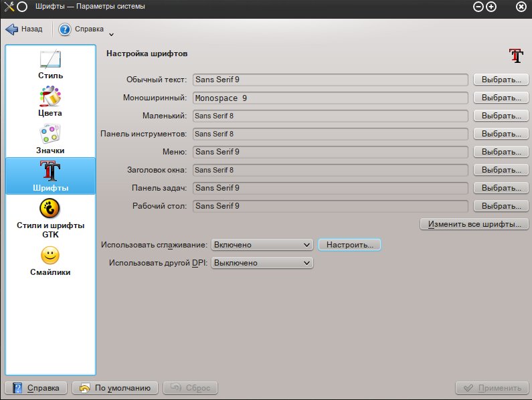
Task: Reset settings with По умолчанию button
Action: click(116, 388)
